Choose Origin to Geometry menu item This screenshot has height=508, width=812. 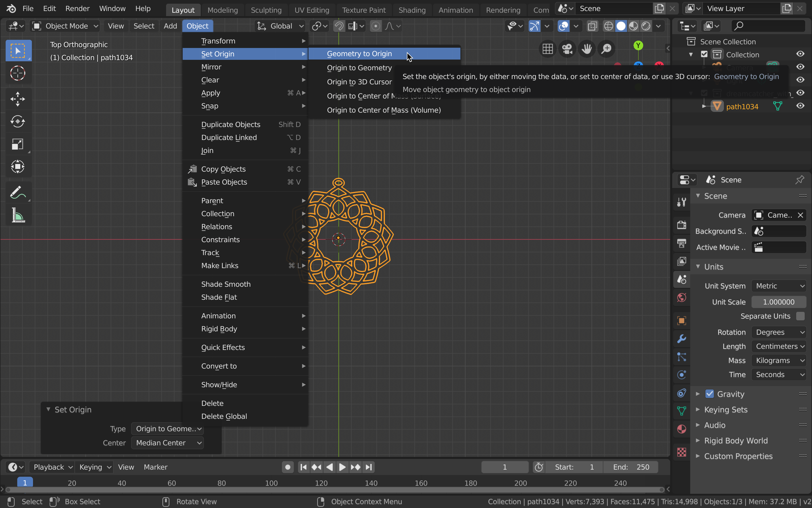(x=359, y=68)
